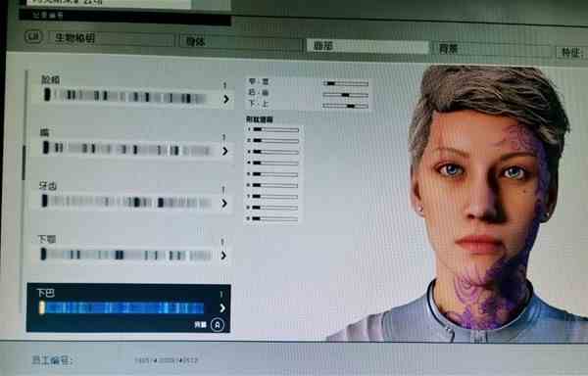Screen dimensions: 588x376
Task: Click the A button icon in 下巴 row
Action: [218, 325]
